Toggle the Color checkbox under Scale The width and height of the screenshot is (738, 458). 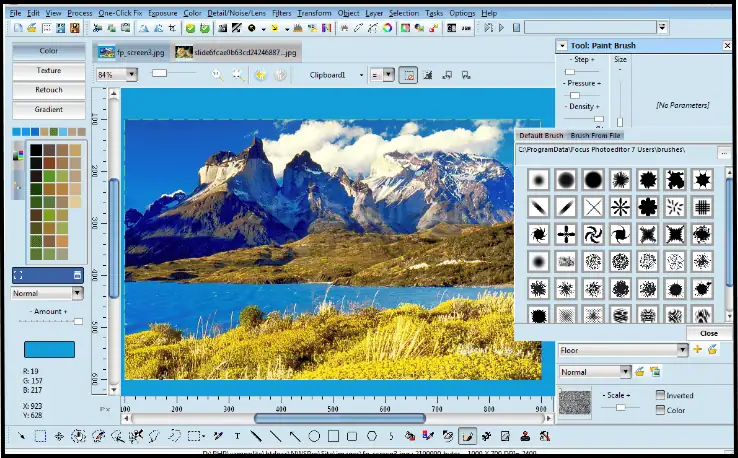pos(661,410)
